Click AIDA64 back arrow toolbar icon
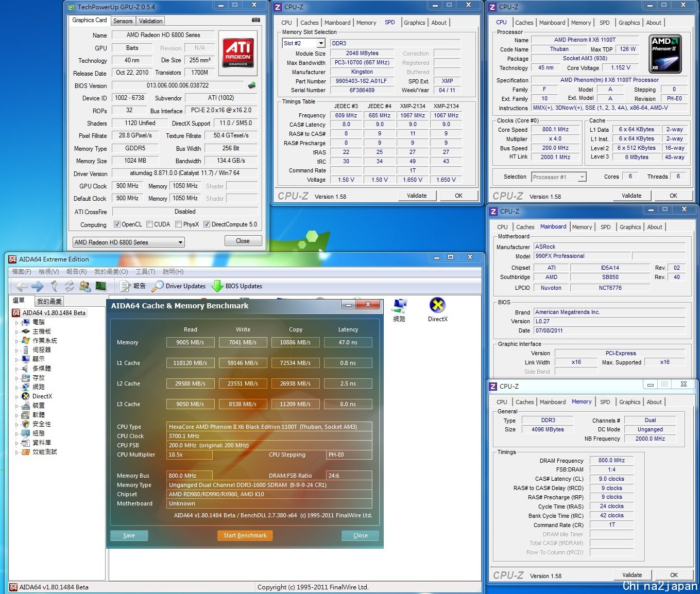Image resolution: width=700 pixels, height=594 pixels. 22,286
